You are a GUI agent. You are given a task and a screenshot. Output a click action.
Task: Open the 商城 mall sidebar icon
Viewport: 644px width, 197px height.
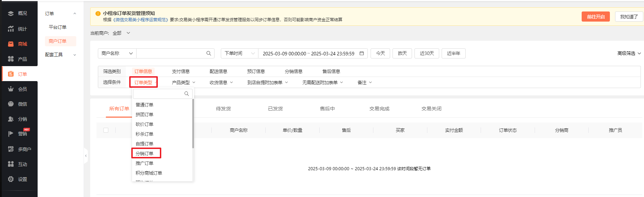11,44
